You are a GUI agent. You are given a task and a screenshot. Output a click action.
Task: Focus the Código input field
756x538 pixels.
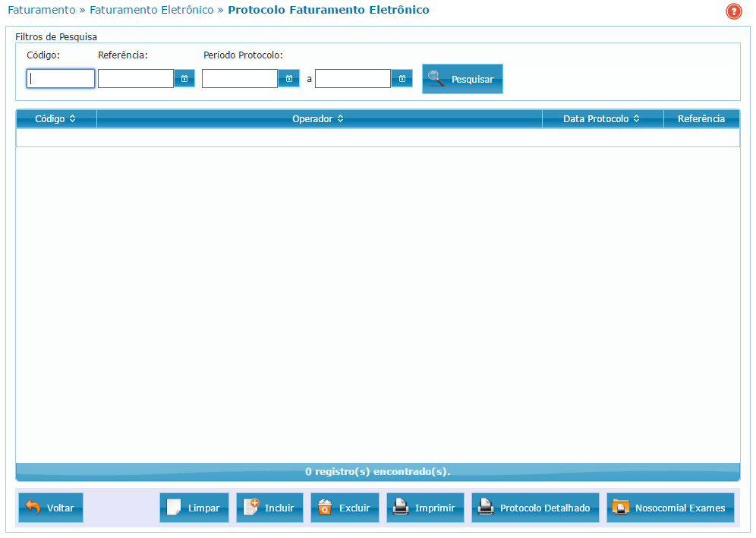pyautogui.click(x=61, y=79)
